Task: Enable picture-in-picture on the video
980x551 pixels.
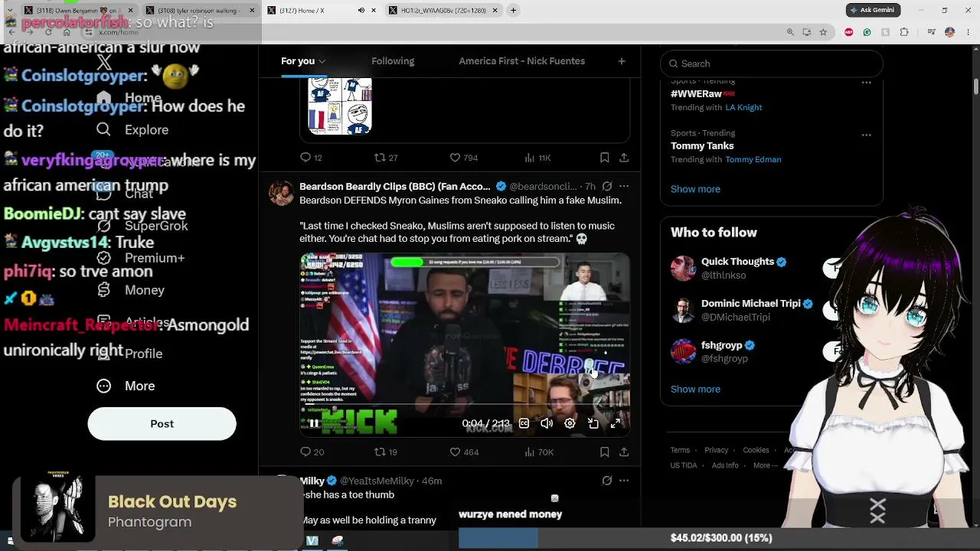Action: click(593, 423)
